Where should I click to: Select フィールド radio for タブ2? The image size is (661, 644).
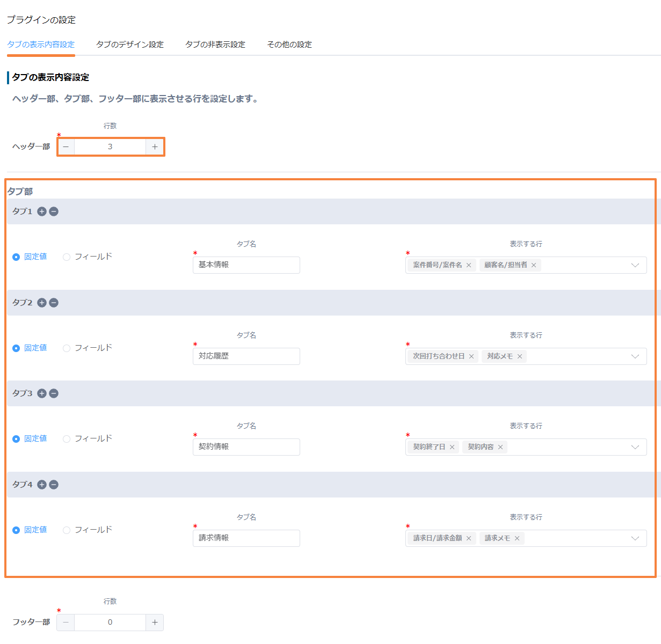[67, 348]
